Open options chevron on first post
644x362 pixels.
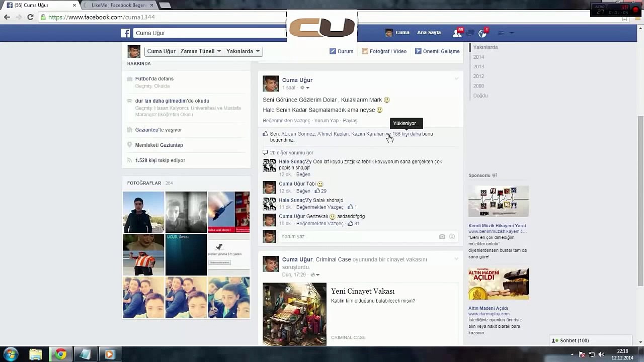click(x=456, y=78)
